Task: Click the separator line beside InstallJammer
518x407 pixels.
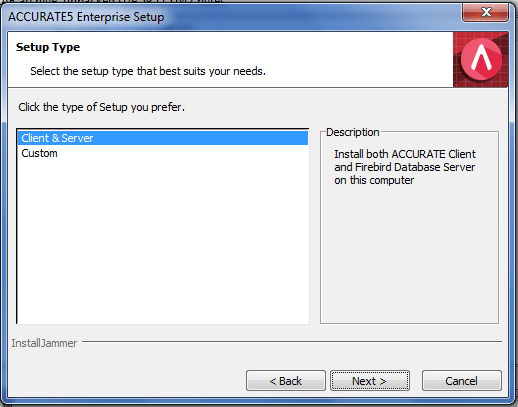Action: click(x=292, y=341)
